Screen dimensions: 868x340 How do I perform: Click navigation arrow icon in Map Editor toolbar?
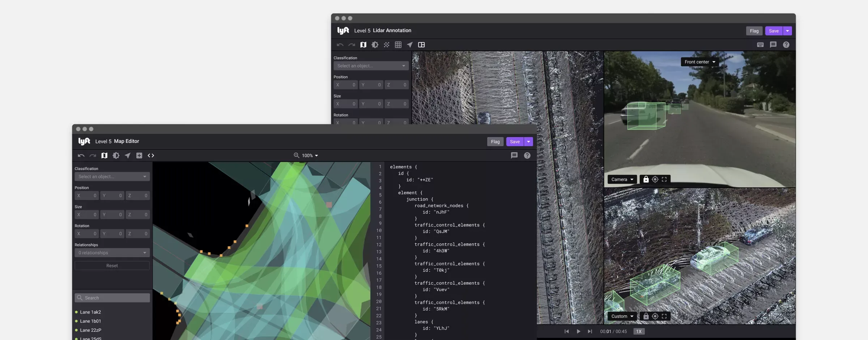128,156
